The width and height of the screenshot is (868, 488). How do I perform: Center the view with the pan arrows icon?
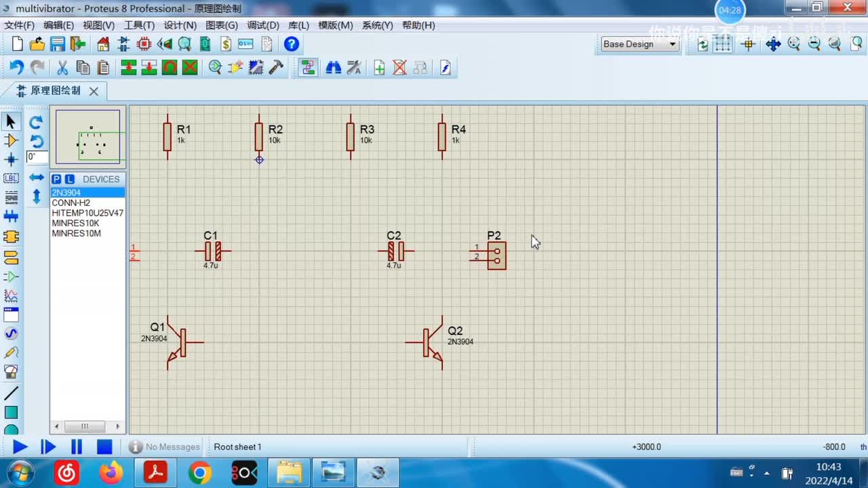pyautogui.click(x=773, y=44)
